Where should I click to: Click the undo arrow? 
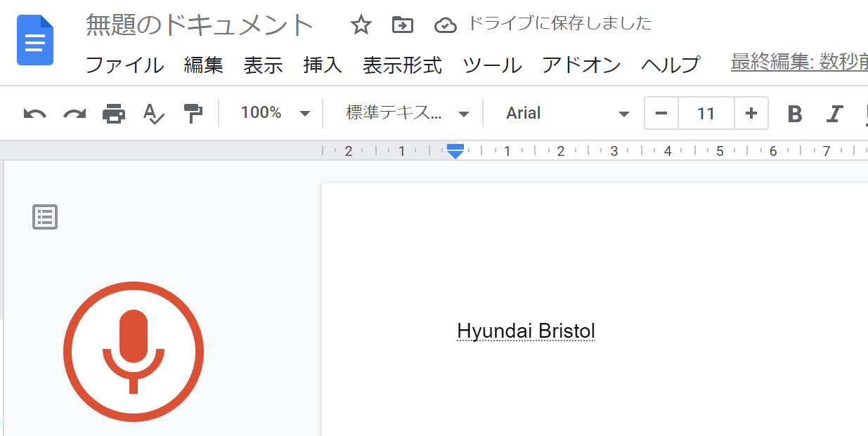coord(34,113)
